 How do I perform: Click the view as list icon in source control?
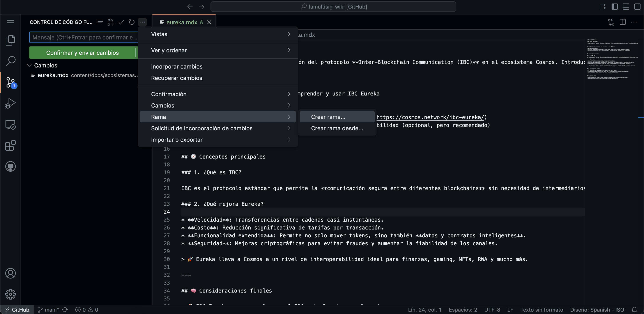pyautogui.click(x=100, y=22)
